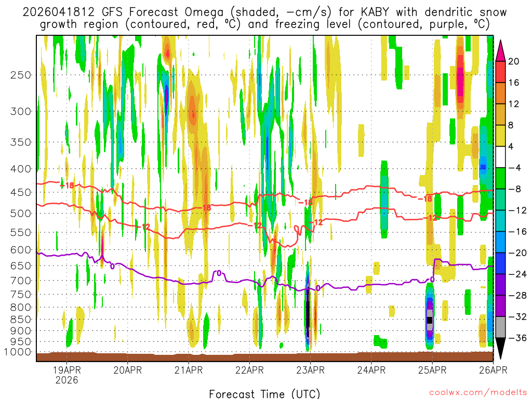Click the purple 0 label near 20APR
532x399 pixels.
[x=112, y=267]
